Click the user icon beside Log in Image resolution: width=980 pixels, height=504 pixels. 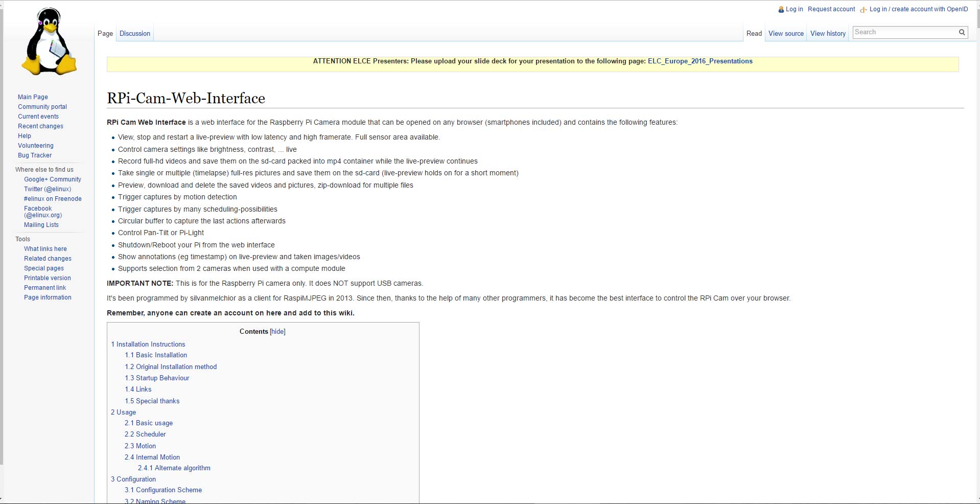click(x=781, y=9)
